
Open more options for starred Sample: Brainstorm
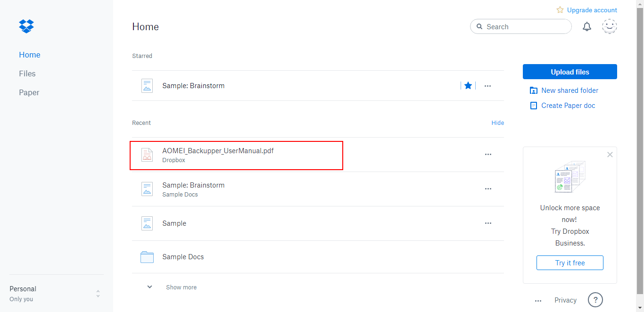(488, 86)
